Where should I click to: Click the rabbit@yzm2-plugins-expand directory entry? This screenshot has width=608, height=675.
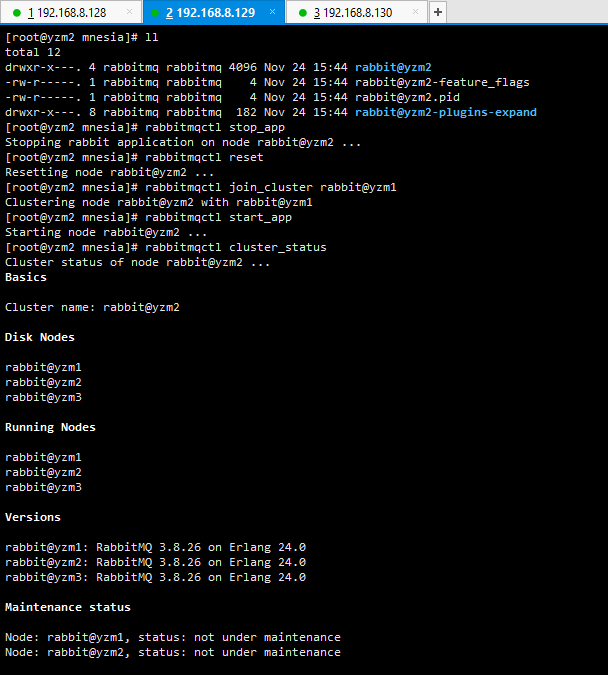pyautogui.click(x=446, y=113)
